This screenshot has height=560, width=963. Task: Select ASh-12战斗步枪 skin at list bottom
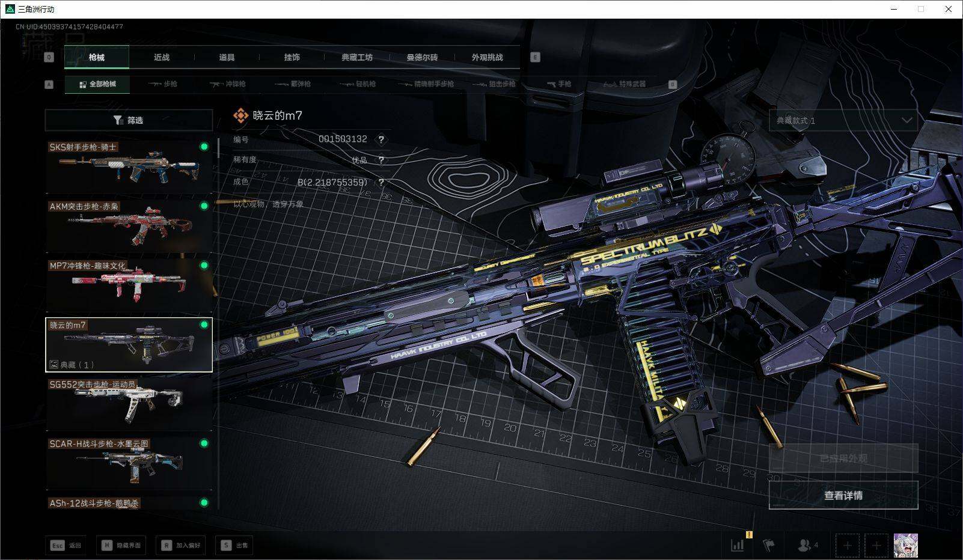pyautogui.click(x=129, y=503)
